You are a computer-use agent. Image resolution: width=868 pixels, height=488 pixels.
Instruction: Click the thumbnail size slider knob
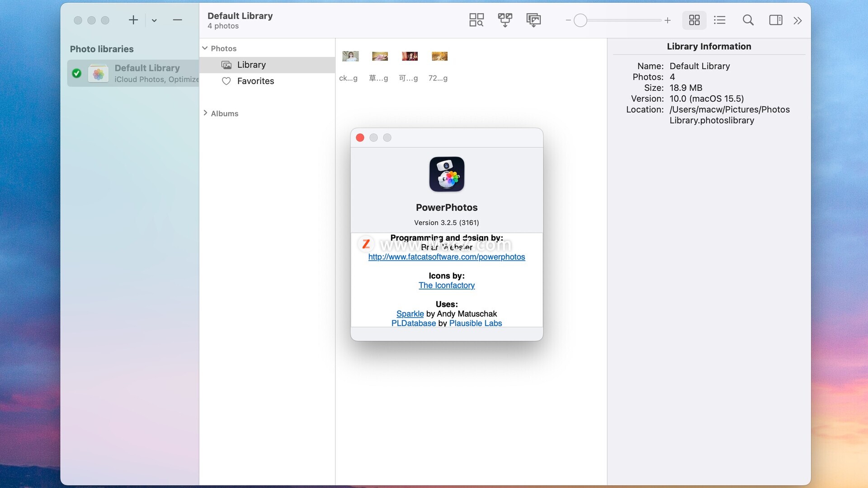pyautogui.click(x=580, y=20)
